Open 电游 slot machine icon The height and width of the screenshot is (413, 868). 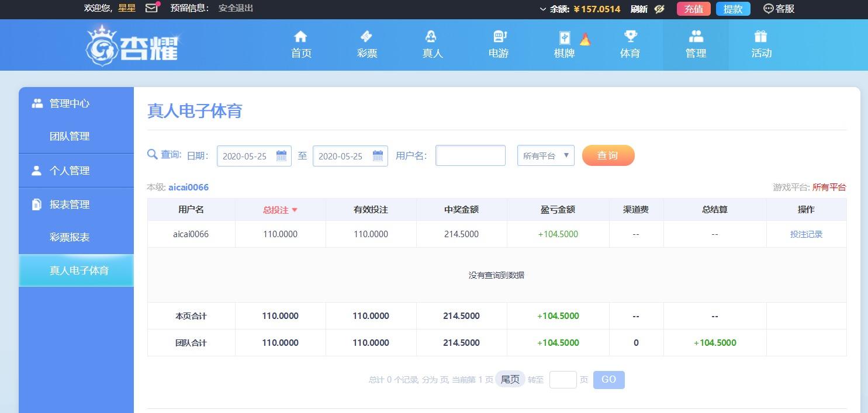pos(500,37)
